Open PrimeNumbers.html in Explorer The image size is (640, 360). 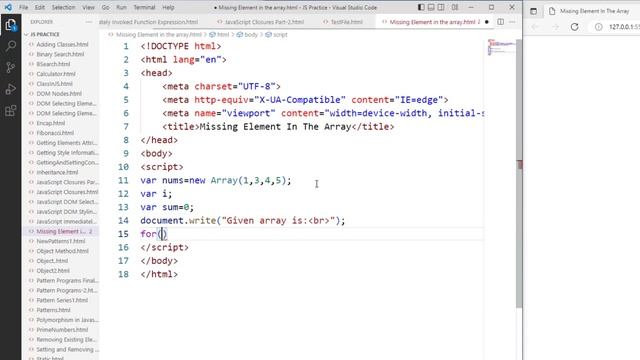coord(62,330)
